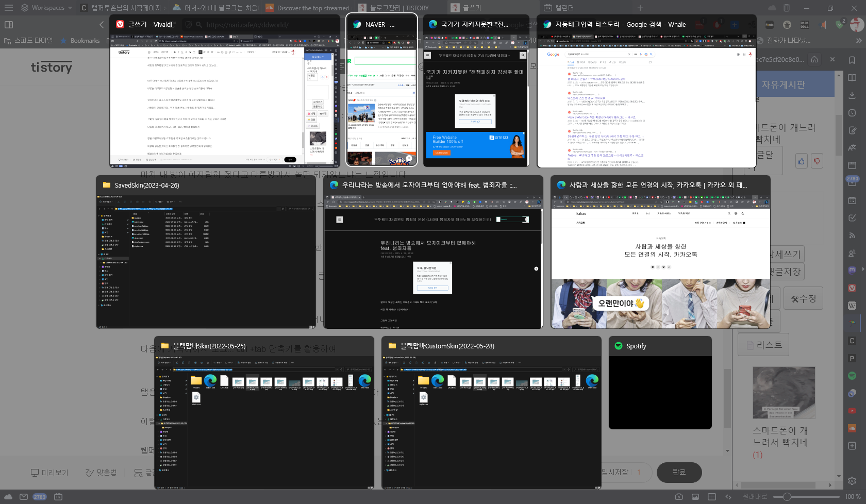Open the Discover the top streamed tab
866x504 pixels.
point(307,8)
